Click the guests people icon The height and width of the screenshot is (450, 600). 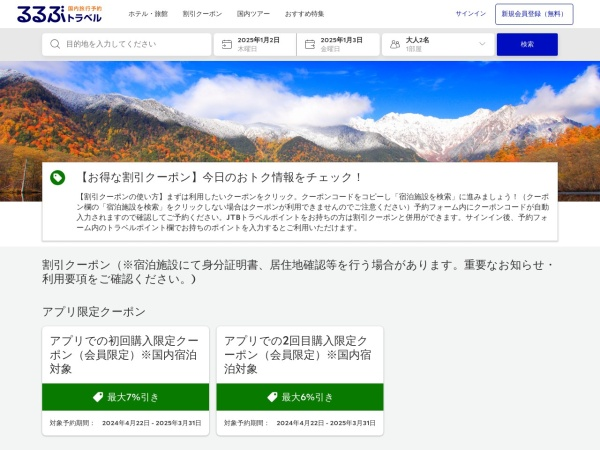point(395,44)
